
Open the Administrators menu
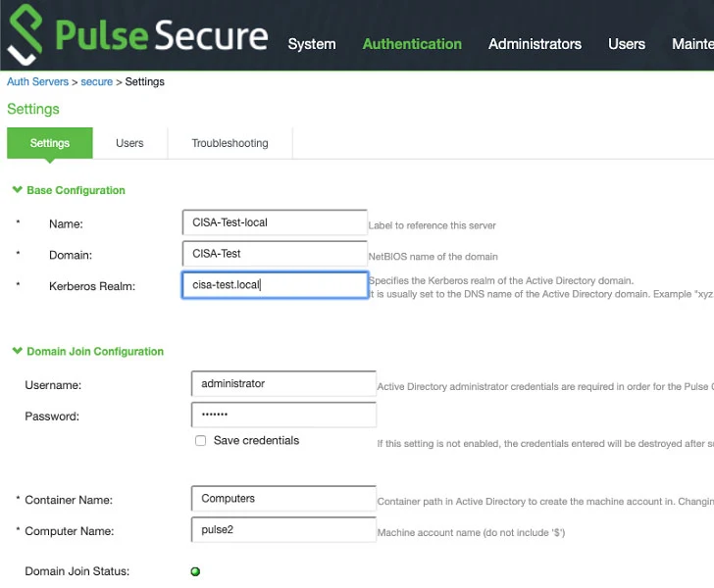click(x=535, y=44)
